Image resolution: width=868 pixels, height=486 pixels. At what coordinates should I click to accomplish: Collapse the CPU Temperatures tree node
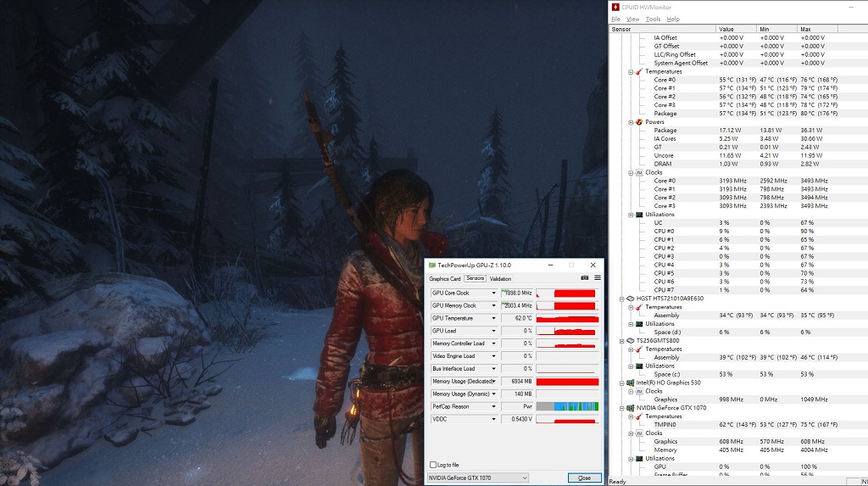(631, 72)
